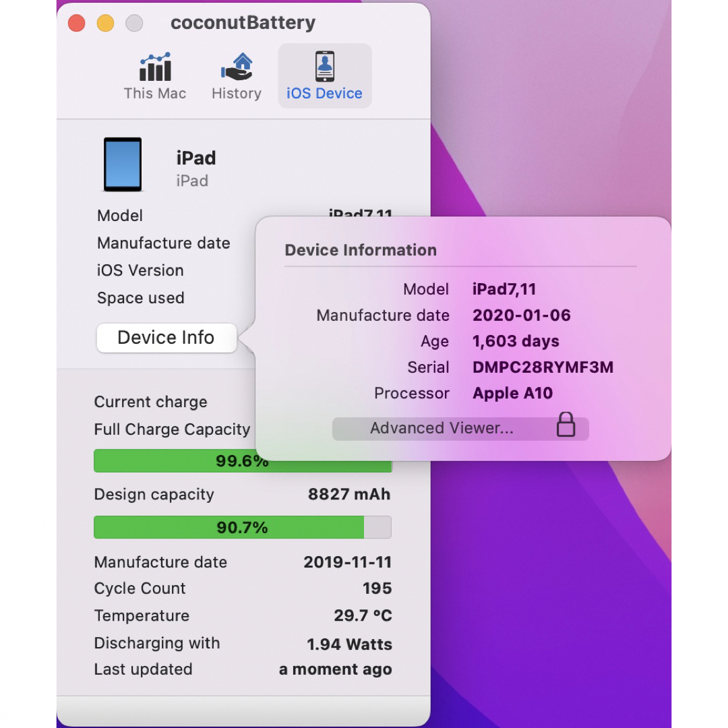The height and width of the screenshot is (728, 728).
Task: Minimize the coconutBattery window
Action: pos(105,23)
